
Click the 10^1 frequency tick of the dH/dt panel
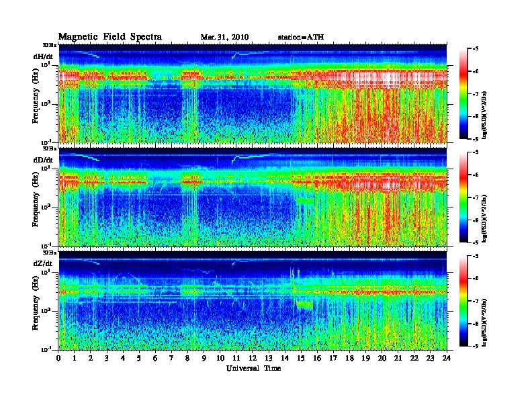[x=46, y=64]
